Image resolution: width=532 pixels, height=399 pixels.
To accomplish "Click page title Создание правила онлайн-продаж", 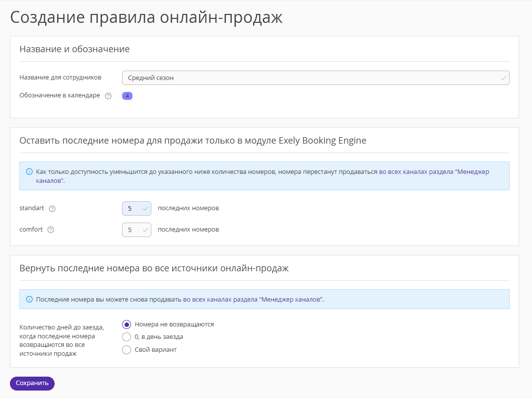I will click(x=146, y=17).
